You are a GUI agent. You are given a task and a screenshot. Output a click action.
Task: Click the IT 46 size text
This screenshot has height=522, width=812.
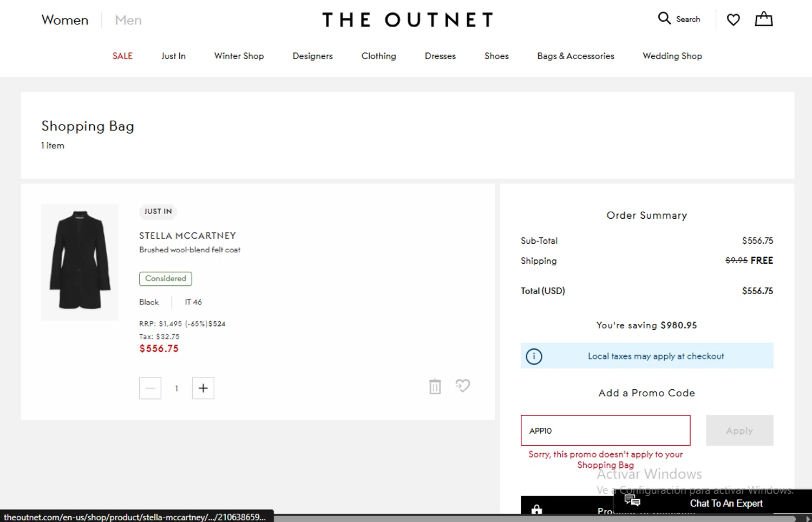[193, 302]
